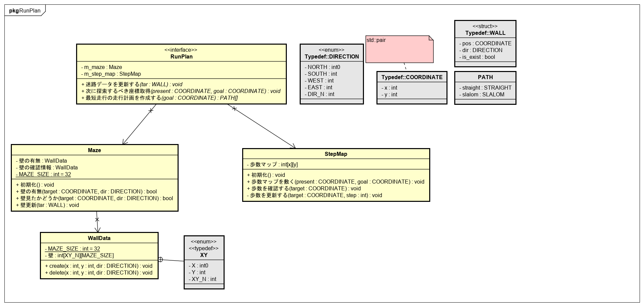Click the pos : COORDINATE attribute
Screen dimensions: 644x307
pyautogui.click(x=485, y=43)
